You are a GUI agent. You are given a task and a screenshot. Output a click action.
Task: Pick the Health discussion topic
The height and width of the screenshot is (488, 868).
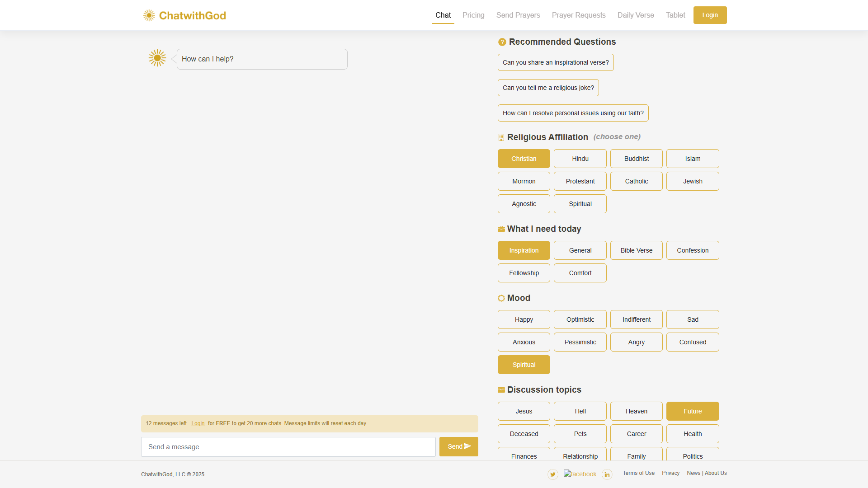[x=693, y=434]
